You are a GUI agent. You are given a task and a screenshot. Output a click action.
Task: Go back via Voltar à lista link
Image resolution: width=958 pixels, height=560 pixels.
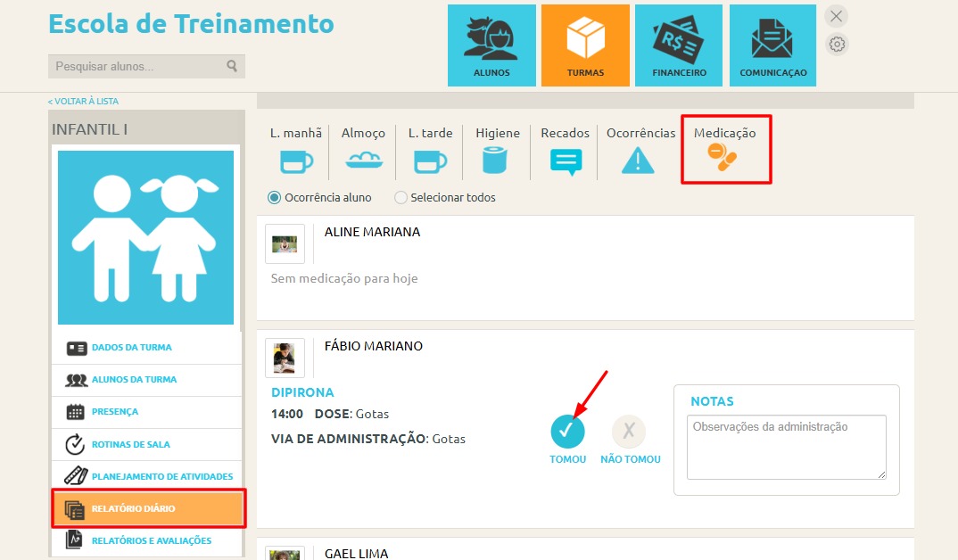(83, 102)
